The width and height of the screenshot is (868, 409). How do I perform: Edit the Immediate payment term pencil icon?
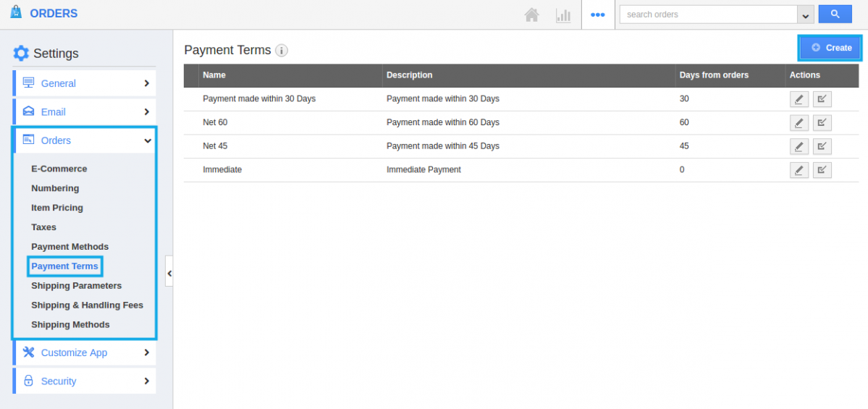click(799, 170)
